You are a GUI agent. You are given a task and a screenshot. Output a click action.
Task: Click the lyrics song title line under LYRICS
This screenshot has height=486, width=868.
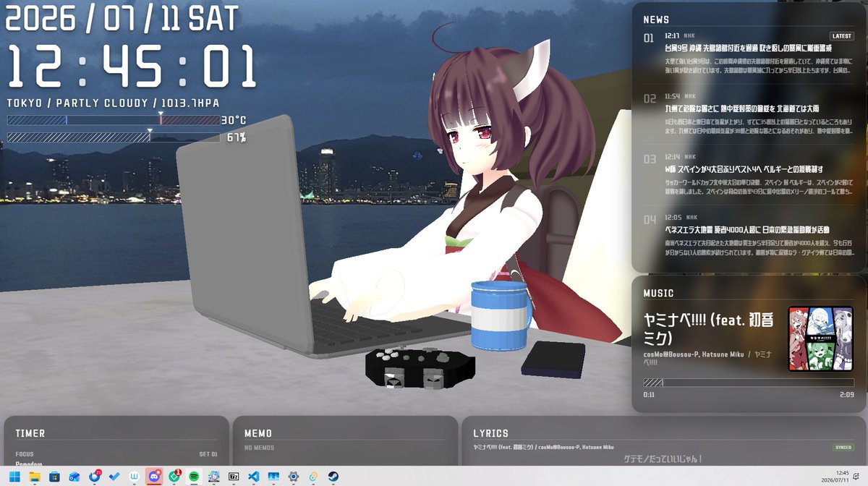click(x=543, y=448)
